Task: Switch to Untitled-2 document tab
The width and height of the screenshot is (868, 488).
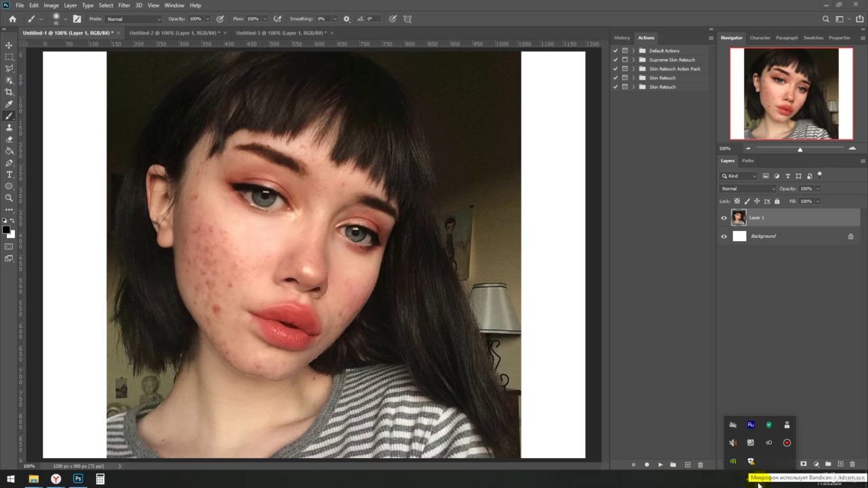Action: tap(175, 33)
